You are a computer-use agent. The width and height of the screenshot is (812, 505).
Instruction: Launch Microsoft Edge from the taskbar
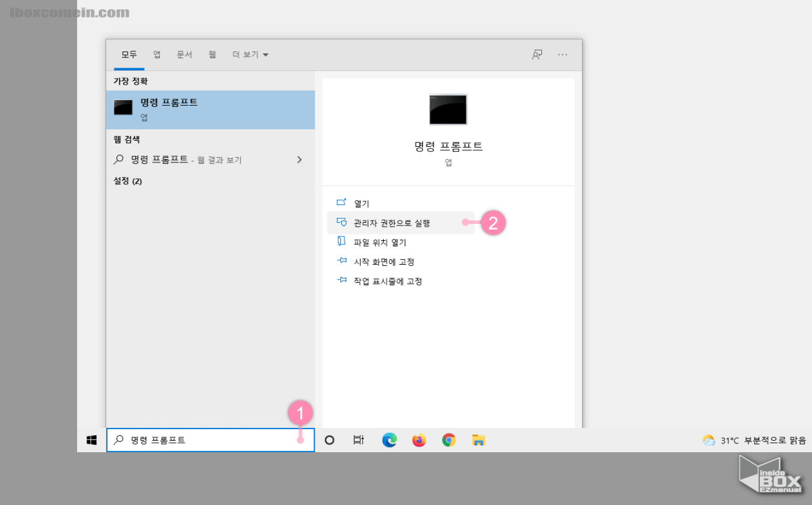(x=389, y=440)
